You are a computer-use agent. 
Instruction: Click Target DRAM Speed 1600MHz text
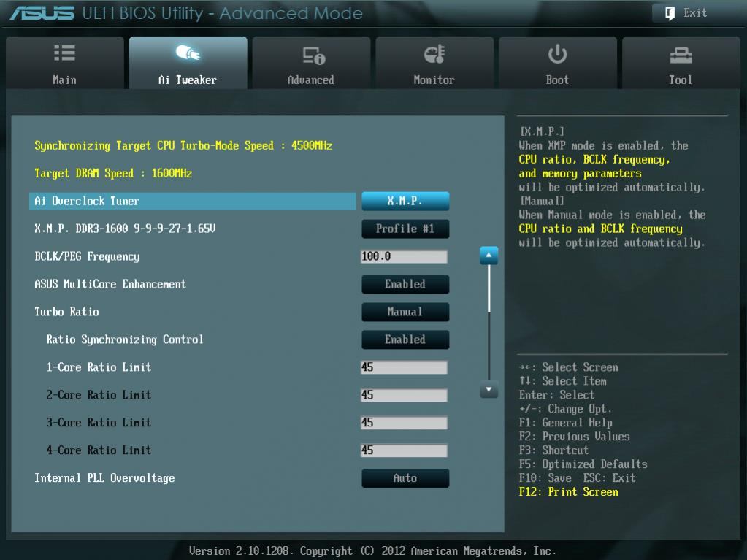[113, 173]
